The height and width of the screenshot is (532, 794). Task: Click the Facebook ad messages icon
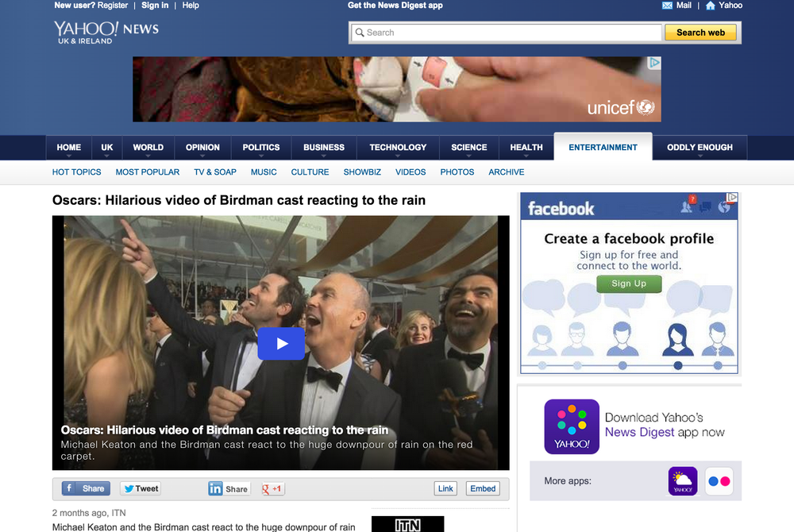point(705,206)
